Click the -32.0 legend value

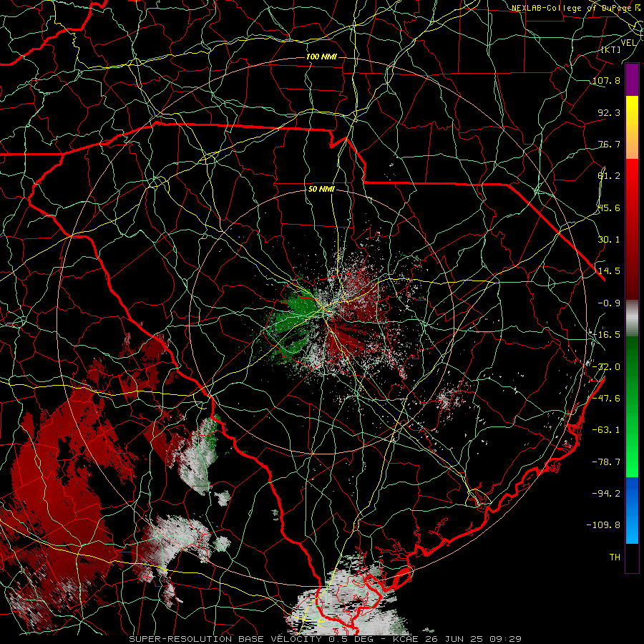tap(606, 367)
